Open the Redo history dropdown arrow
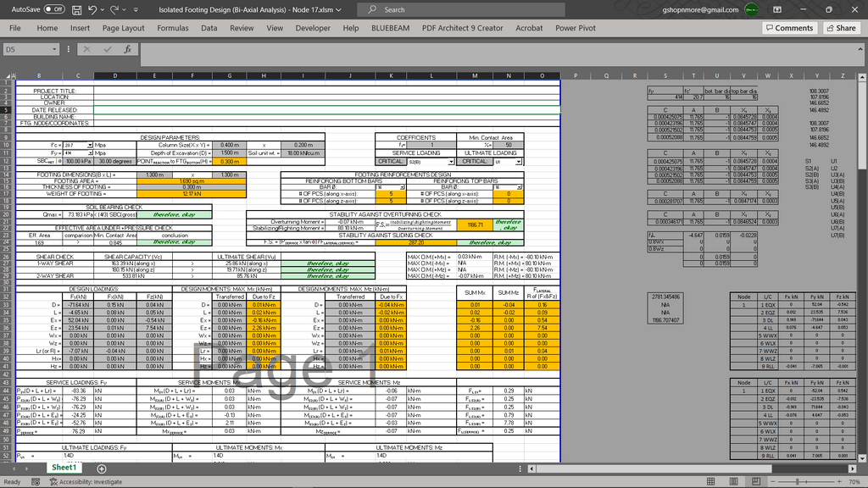The width and height of the screenshot is (868, 488). click(x=124, y=9)
